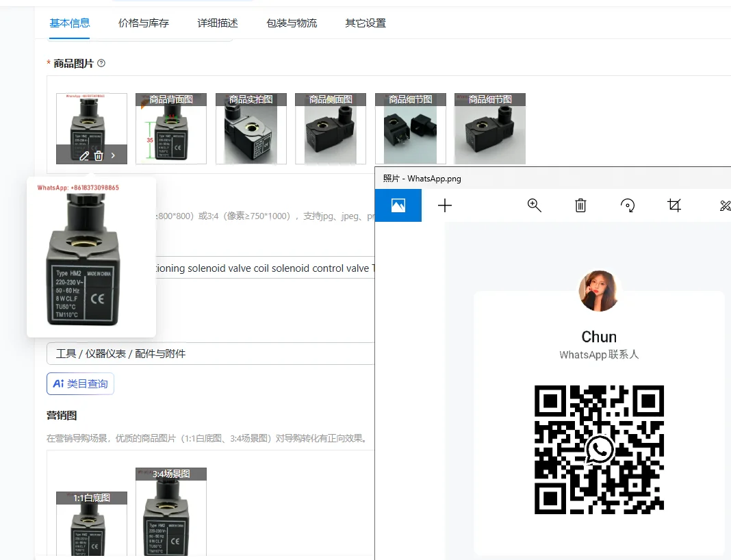731x560 pixels.
Task: Open the 其它设置 tab
Action: [x=365, y=23]
